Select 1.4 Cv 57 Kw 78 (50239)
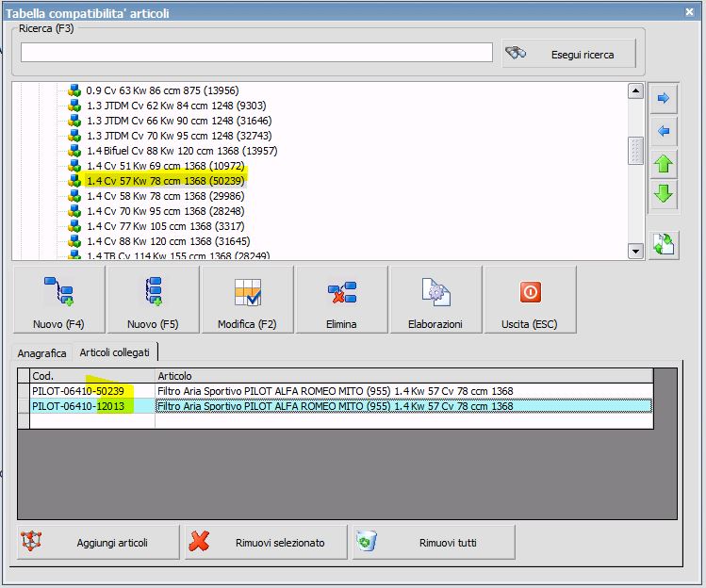Screen dimensions: 706x588 165,181
